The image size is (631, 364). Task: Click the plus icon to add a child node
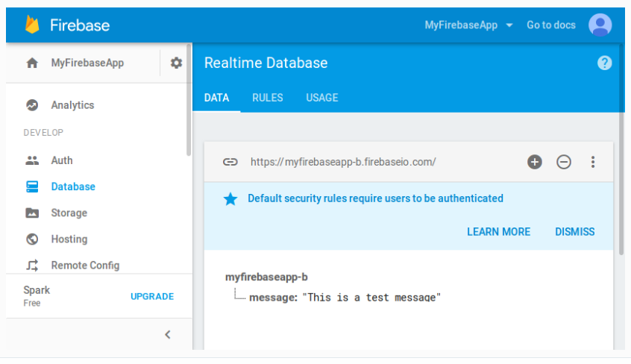tap(535, 162)
